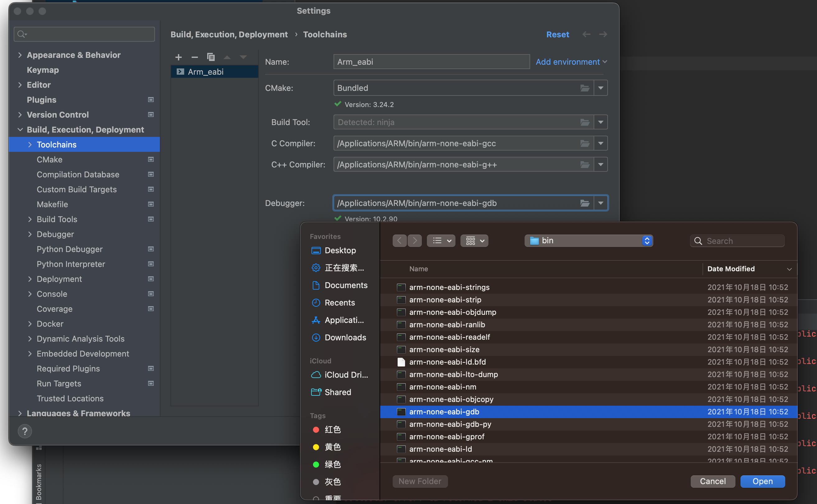Select arm-none-eabi-strings file
The height and width of the screenshot is (504, 817).
pos(589,287)
